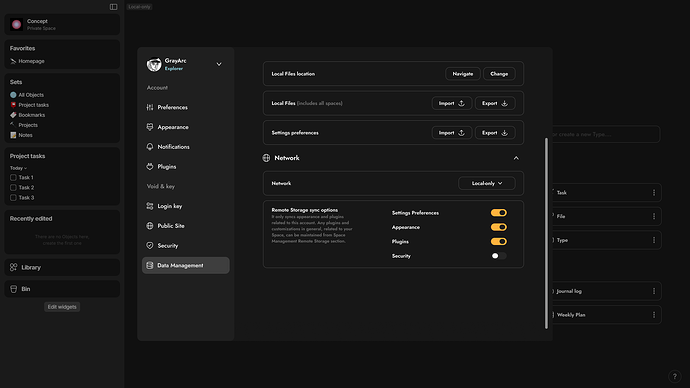
Task: Export Local Files button
Action: coord(495,103)
